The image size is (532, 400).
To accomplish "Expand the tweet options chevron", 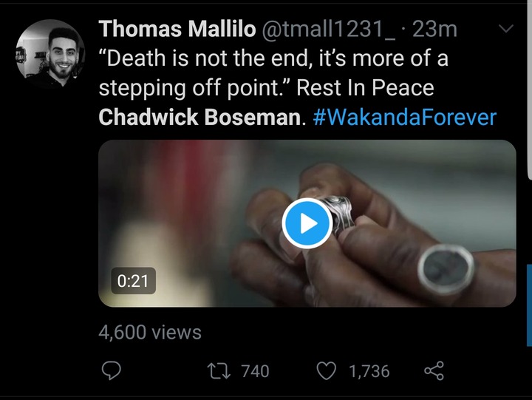I will click(x=507, y=30).
